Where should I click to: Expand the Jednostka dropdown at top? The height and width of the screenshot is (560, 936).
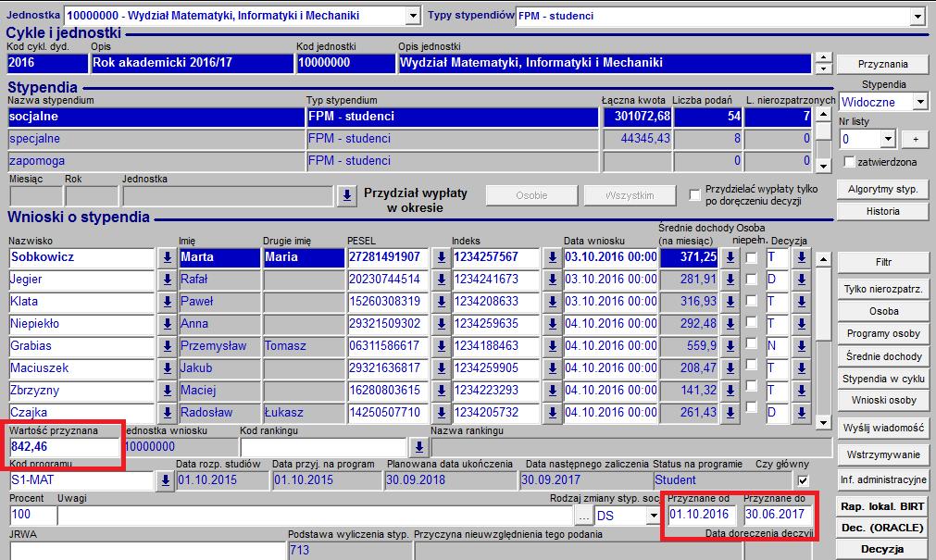[x=413, y=16]
